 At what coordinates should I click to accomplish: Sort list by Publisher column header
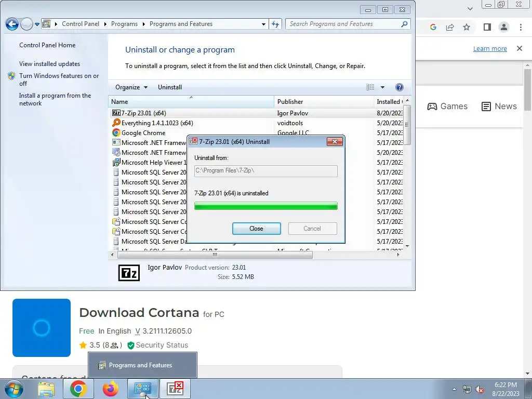324,101
